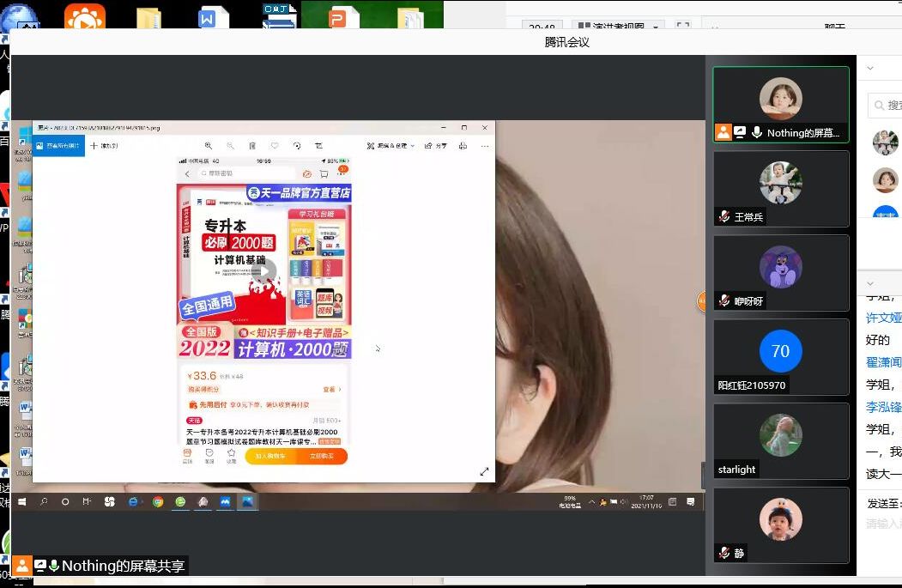
Task: Click the Share button in Photos toolbar
Action: click(437, 146)
